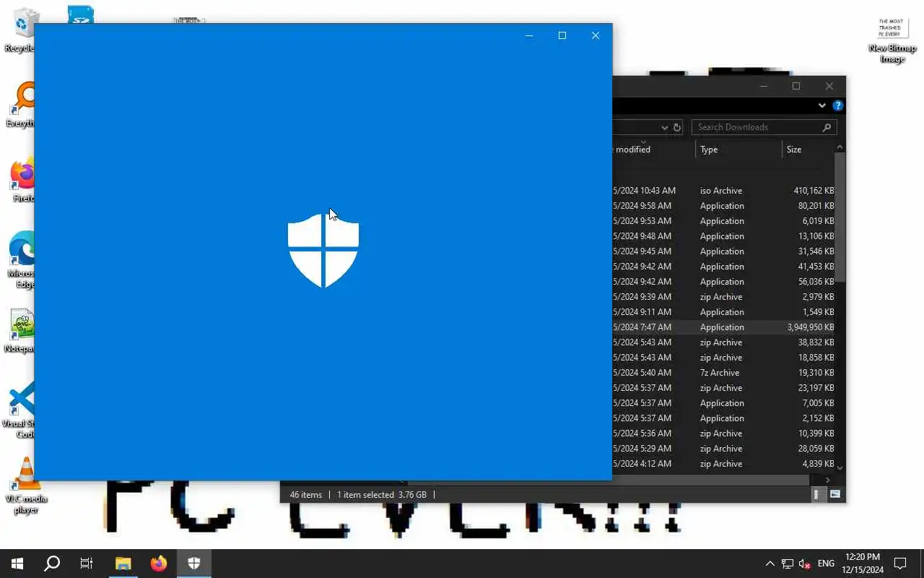Expand the File Explorer ribbon chevron
924x578 pixels.
(x=821, y=105)
